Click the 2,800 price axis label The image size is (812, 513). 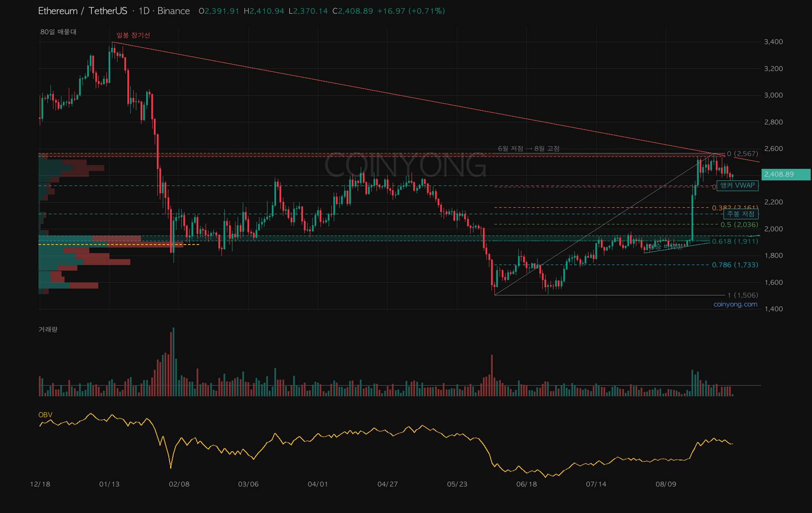774,122
